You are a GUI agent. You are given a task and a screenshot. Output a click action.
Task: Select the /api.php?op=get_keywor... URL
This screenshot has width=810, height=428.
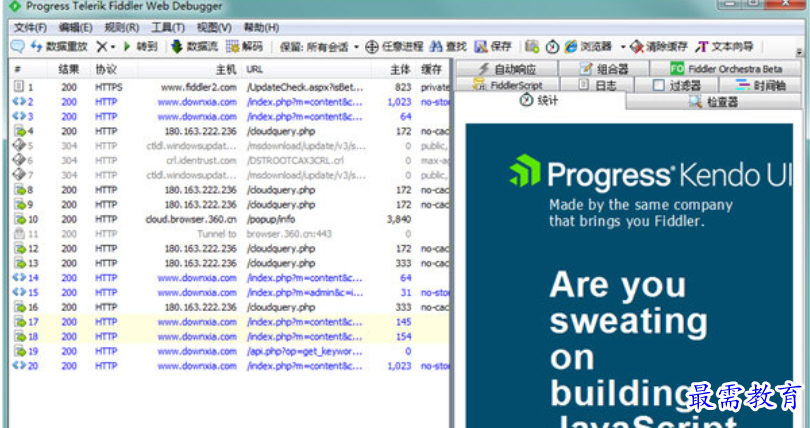click(305, 351)
